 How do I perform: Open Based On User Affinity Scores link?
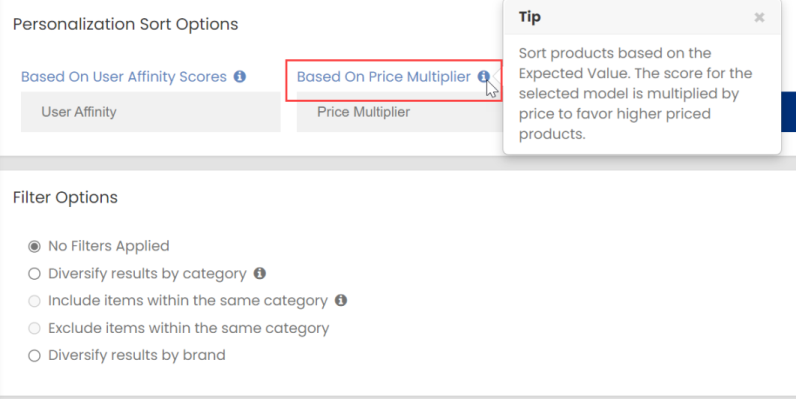[x=124, y=77]
